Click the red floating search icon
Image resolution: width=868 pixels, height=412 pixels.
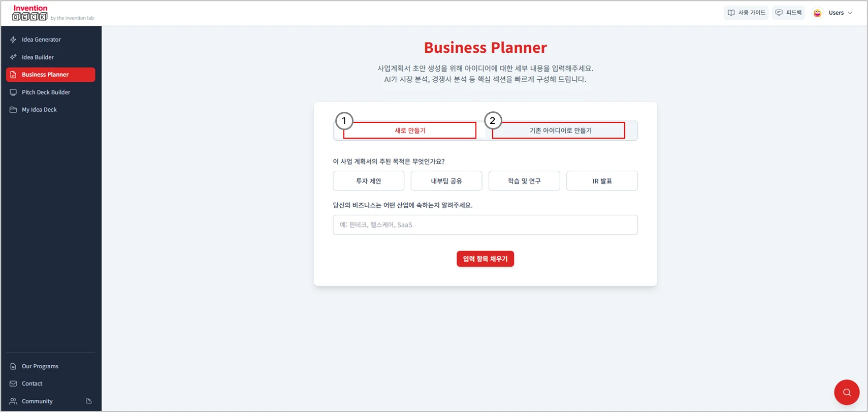click(846, 392)
